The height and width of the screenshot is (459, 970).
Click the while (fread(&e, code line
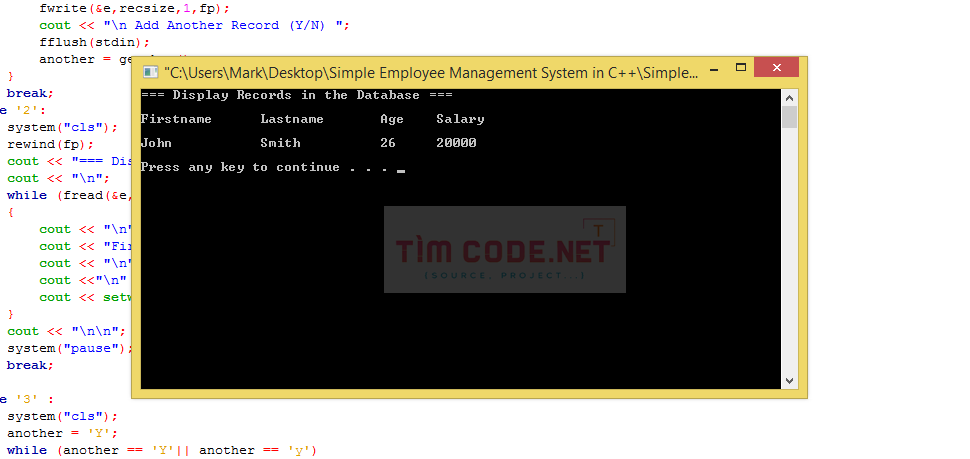68,195
